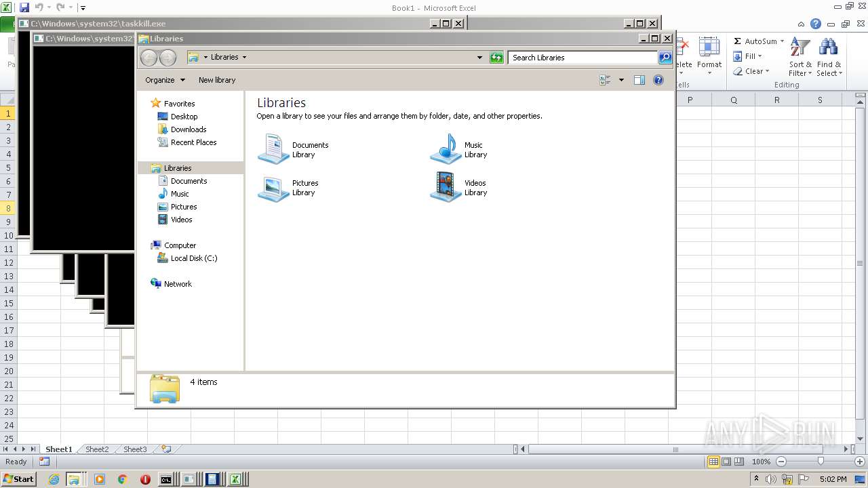Click the zoom slider in Excel
The width and height of the screenshot is (868, 488).
[821, 462]
